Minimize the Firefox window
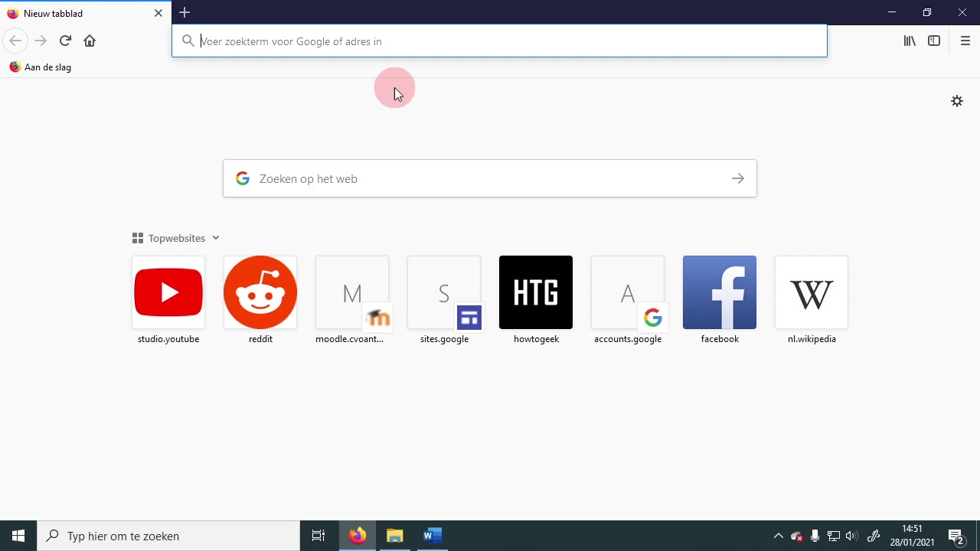Image resolution: width=980 pixels, height=551 pixels. click(892, 12)
